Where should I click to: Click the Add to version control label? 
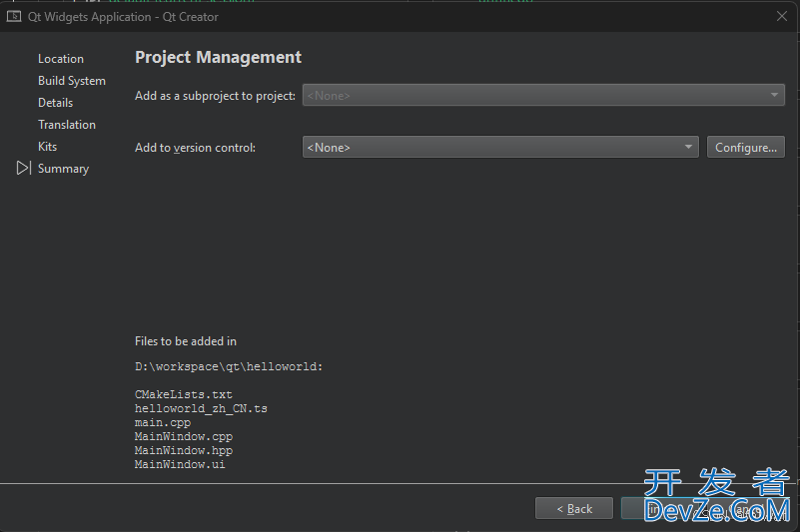pos(195,148)
